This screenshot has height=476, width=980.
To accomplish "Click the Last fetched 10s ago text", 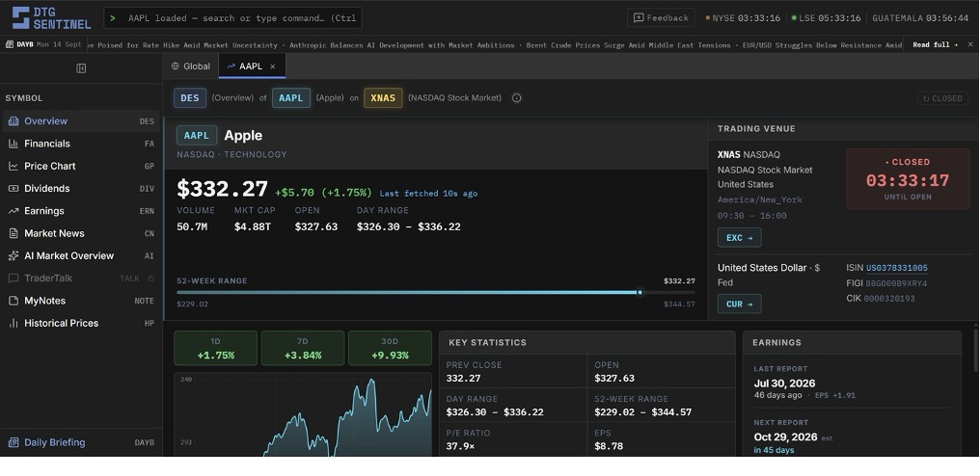I will tap(428, 194).
